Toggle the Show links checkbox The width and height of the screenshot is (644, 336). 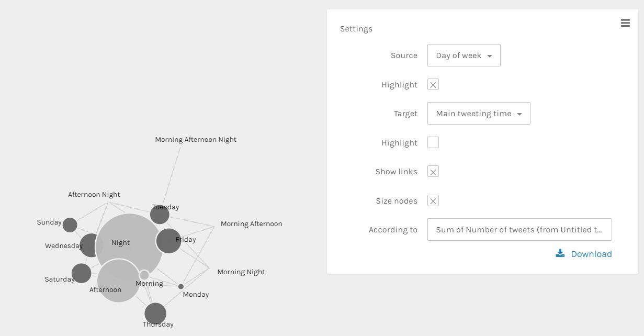(x=433, y=172)
